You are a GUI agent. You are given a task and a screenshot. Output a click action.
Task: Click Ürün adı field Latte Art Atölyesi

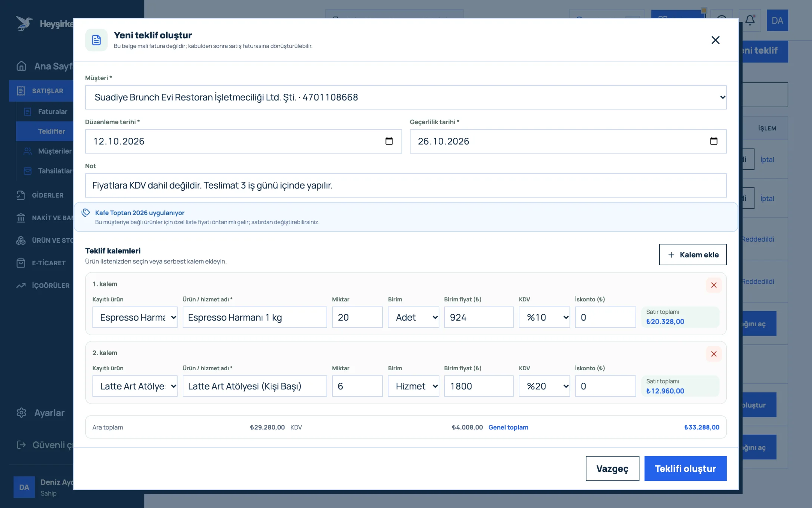coord(255,386)
